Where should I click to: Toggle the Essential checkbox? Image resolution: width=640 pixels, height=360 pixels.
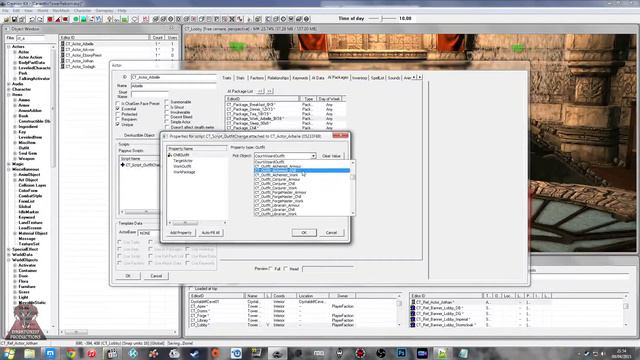click(118, 109)
